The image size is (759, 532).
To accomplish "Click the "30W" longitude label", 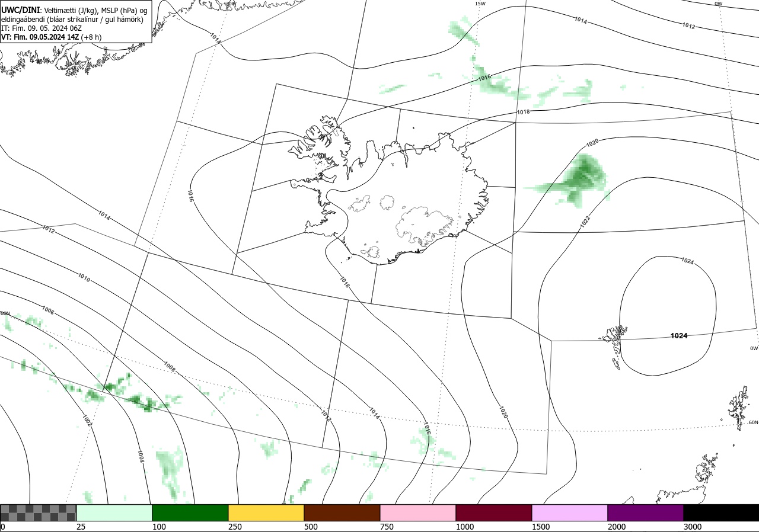I will pos(231,4).
